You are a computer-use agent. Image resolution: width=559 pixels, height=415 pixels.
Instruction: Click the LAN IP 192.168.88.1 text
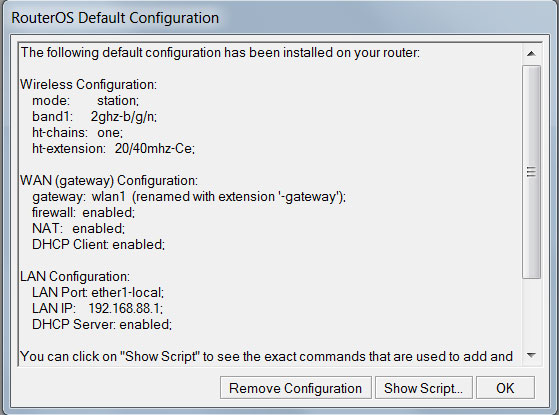(x=97, y=308)
